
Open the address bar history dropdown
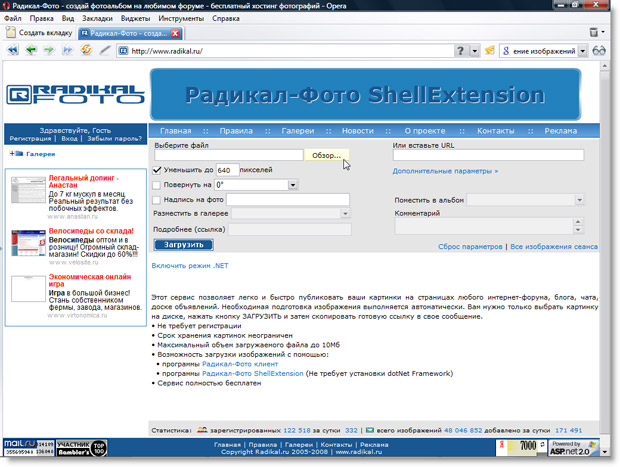474,51
